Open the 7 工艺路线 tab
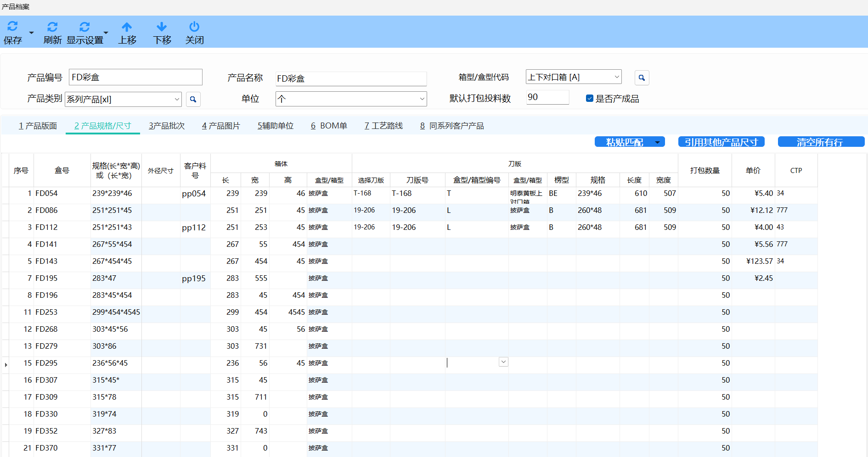Viewport: 868px width, 457px height. click(x=383, y=125)
